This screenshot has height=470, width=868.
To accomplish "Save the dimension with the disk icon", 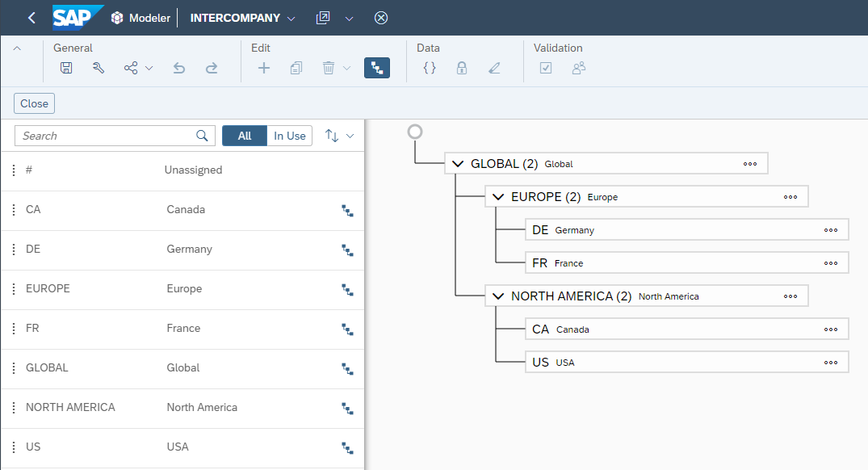I will (66, 68).
